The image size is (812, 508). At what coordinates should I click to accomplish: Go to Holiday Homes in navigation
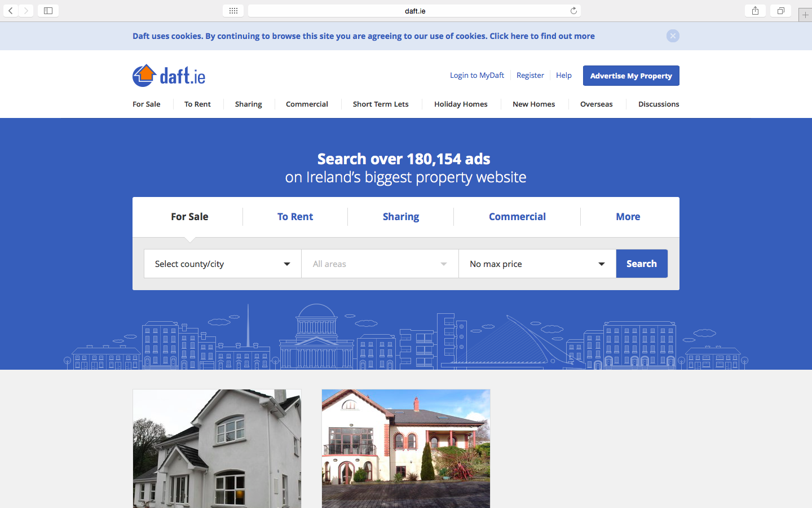(x=461, y=104)
